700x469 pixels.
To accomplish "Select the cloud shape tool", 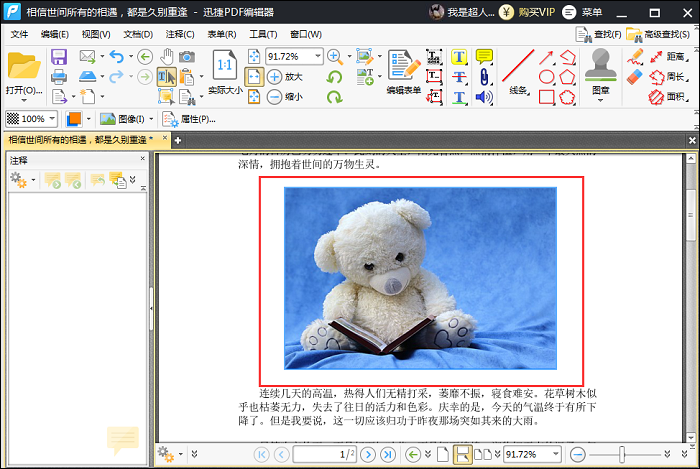I will (x=567, y=96).
